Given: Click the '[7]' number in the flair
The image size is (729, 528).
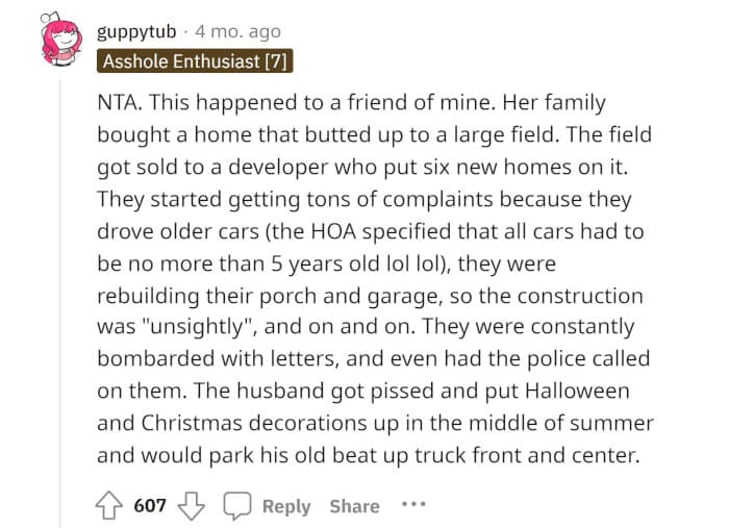Looking at the screenshot, I should tap(276, 61).
